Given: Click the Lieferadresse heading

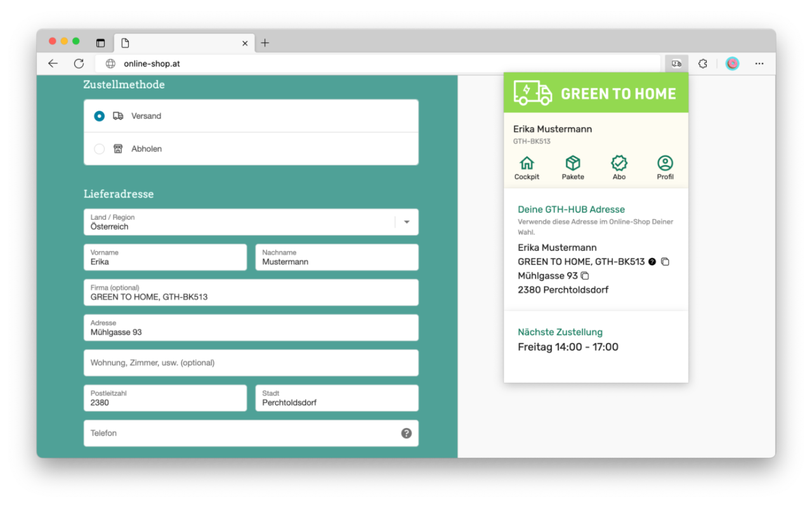Looking at the screenshot, I should pos(119,194).
